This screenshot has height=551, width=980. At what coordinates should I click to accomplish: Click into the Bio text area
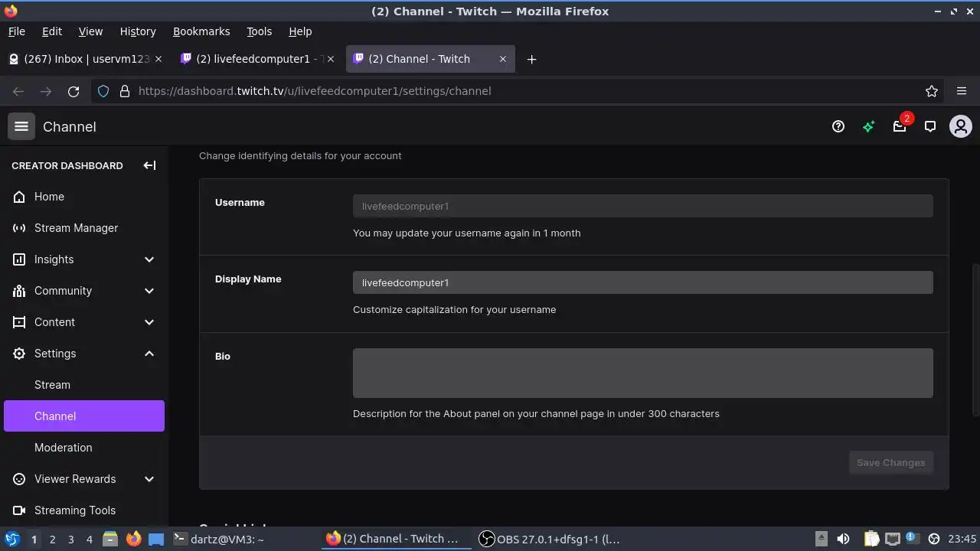tap(643, 373)
